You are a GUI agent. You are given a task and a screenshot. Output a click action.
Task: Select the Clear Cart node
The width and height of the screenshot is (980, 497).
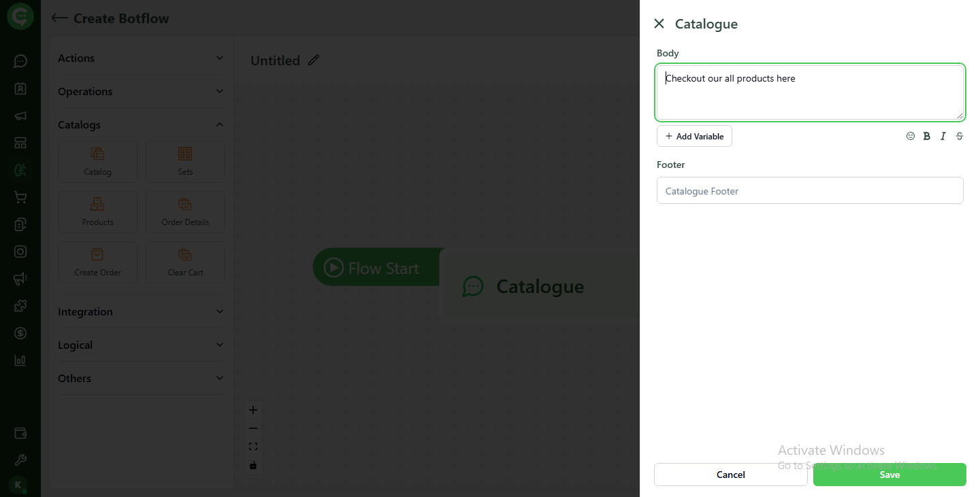[x=184, y=262]
